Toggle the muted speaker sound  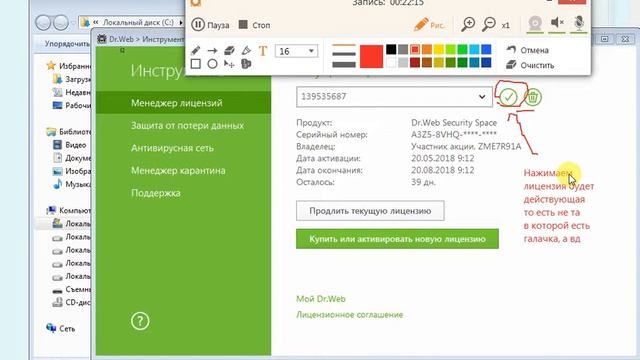[557, 22]
